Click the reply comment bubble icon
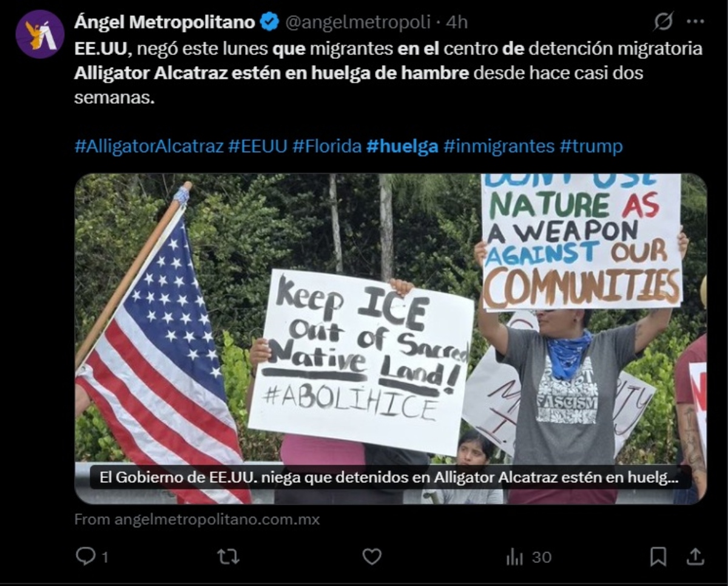 [86, 556]
